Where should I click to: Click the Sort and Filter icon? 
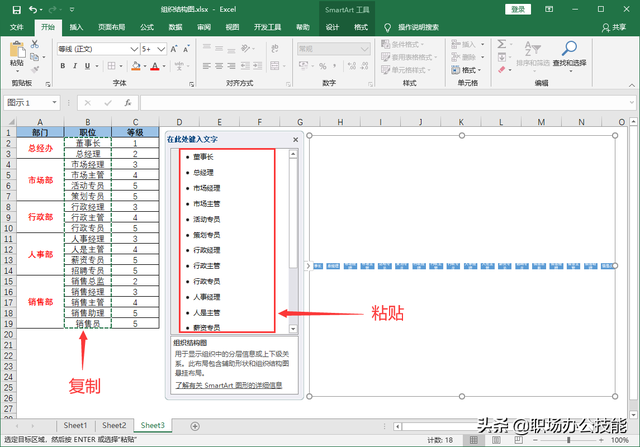click(533, 53)
